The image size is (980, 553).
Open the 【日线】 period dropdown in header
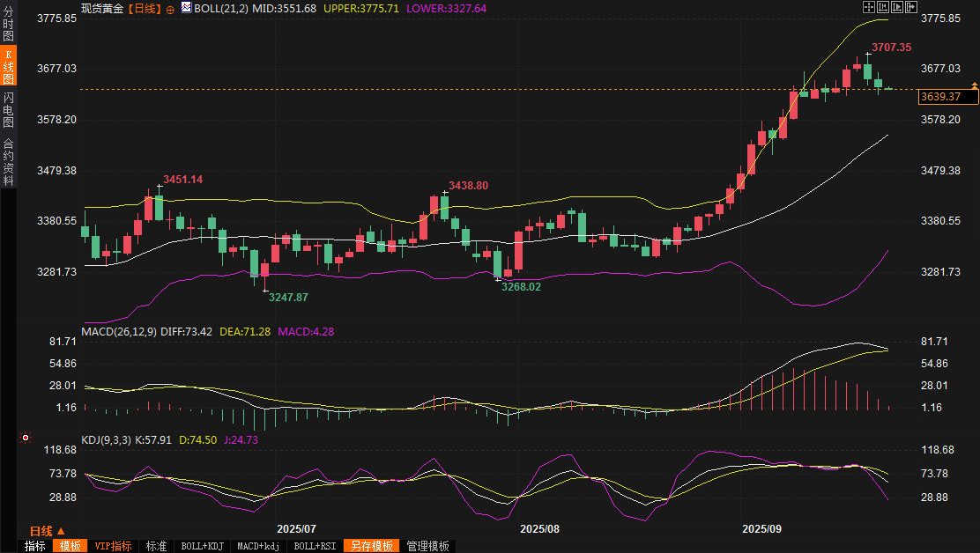[x=145, y=9]
